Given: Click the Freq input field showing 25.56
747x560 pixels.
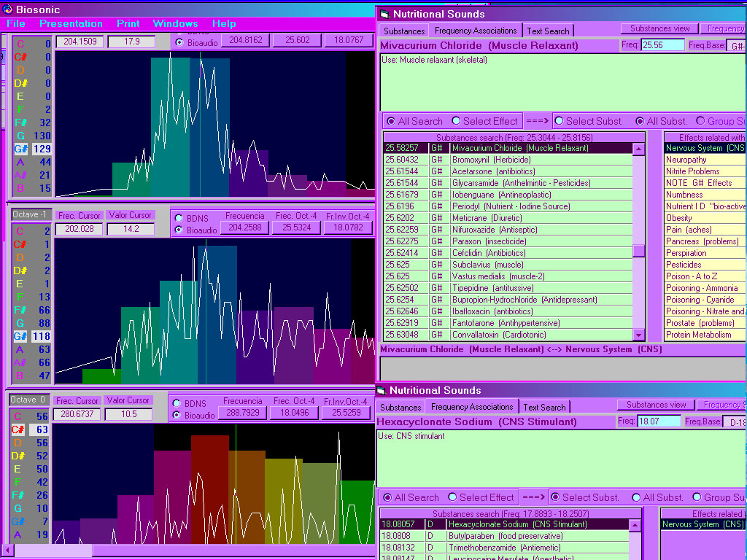Looking at the screenshot, I should coord(662,45).
